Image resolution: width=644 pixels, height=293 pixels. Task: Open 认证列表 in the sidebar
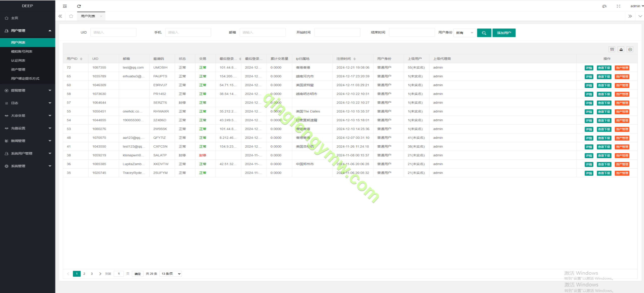coord(18,60)
